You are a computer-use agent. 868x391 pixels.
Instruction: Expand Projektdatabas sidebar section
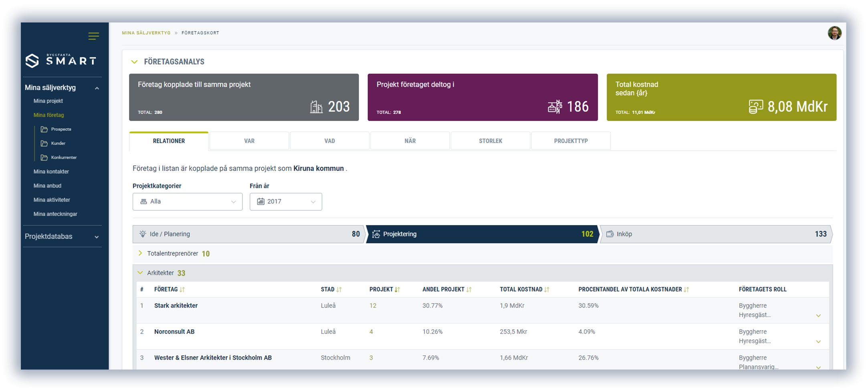[x=97, y=237]
